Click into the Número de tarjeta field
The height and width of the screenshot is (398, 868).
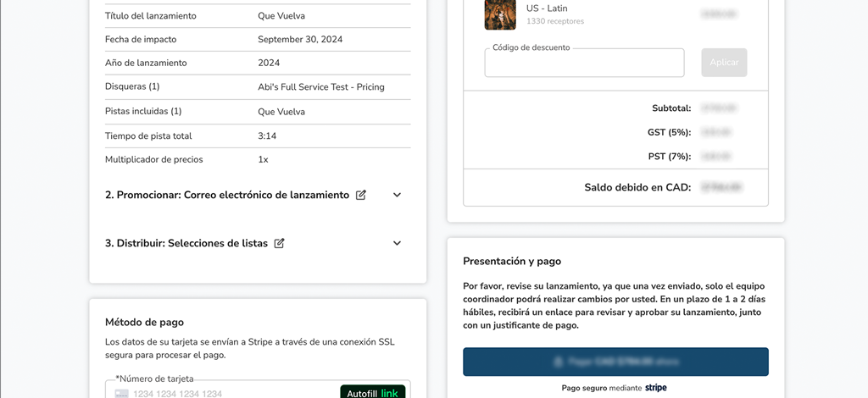(229, 394)
